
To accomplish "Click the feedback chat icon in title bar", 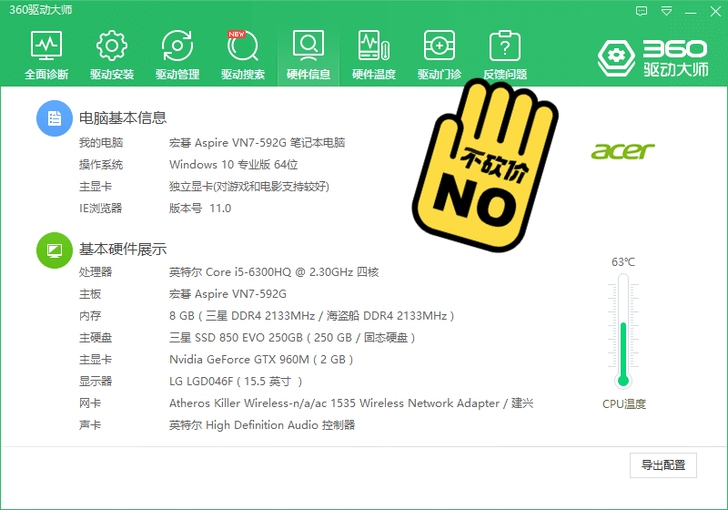I will point(641,11).
